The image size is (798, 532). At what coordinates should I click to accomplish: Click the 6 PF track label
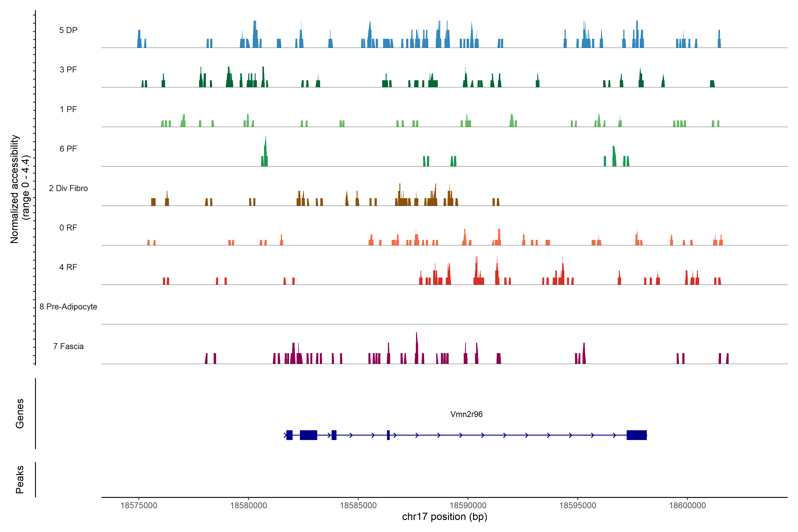(x=68, y=149)
